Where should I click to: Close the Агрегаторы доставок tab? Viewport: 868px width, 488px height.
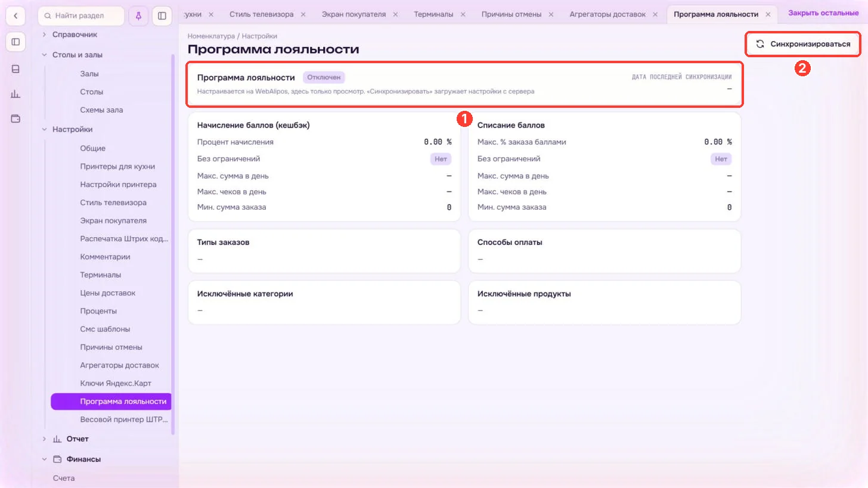656,14
